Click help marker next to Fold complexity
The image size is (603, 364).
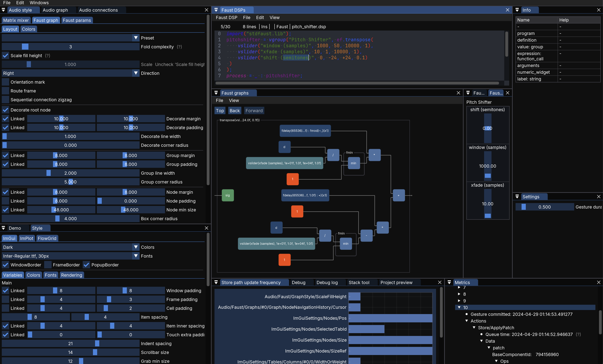(179, 47)
